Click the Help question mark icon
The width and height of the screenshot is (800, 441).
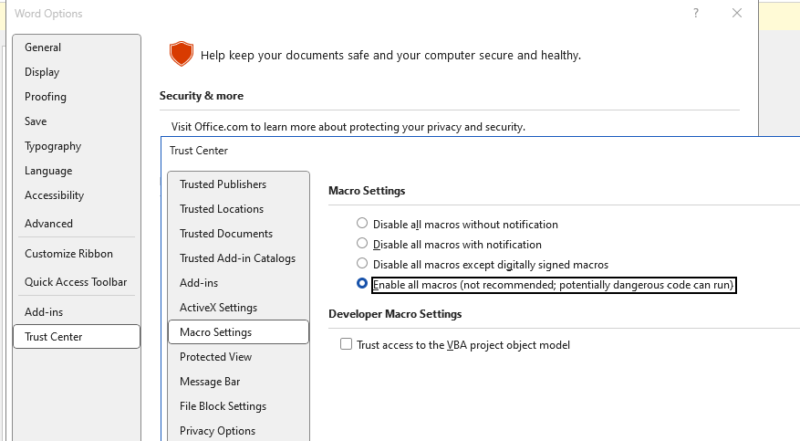coord(696,13)
